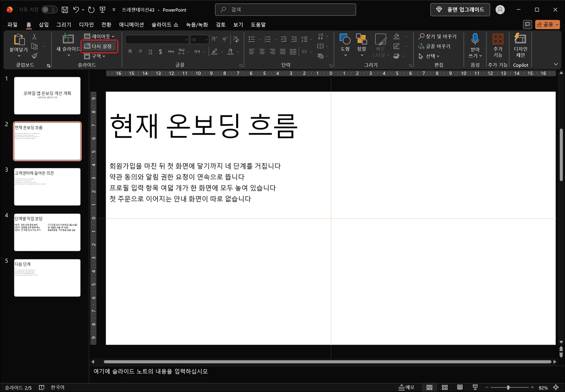Select slide 4 thumbnail 단계별 작업 분담

click(47, 232)
